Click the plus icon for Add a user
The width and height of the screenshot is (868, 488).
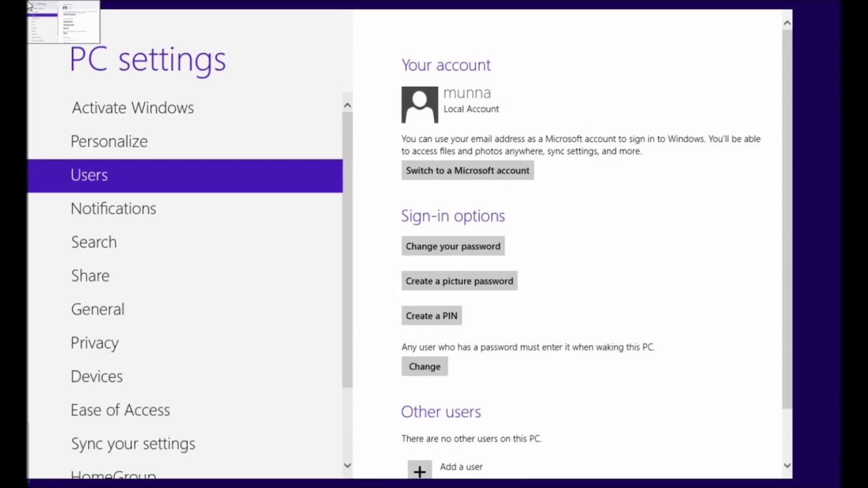(x=420, y=470)
